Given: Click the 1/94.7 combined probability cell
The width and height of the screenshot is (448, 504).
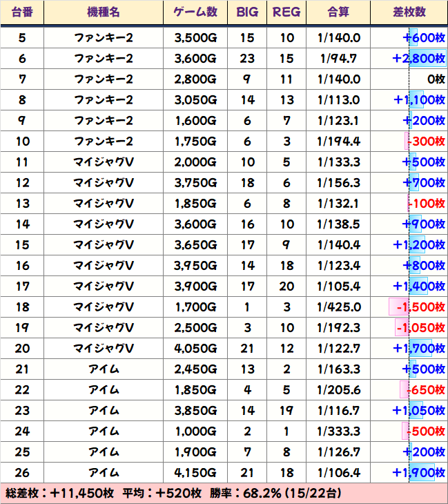Looking at the screenshot, I should [339, 59].
